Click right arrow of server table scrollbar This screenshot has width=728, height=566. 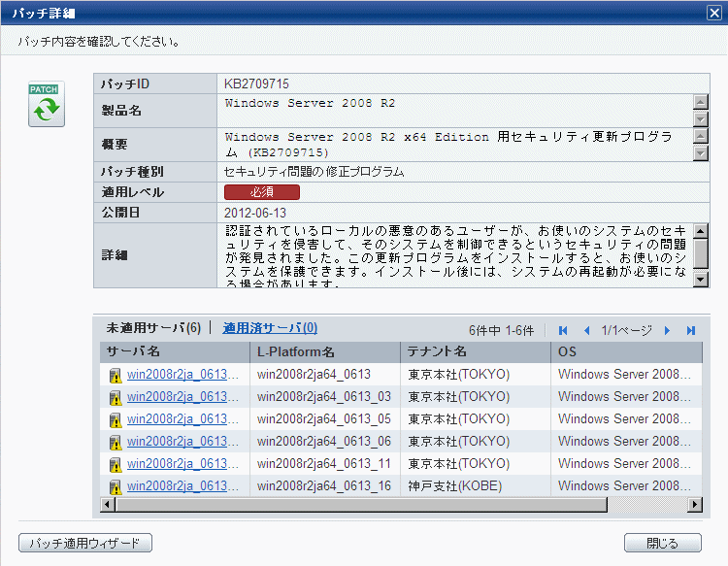[695, 504]
